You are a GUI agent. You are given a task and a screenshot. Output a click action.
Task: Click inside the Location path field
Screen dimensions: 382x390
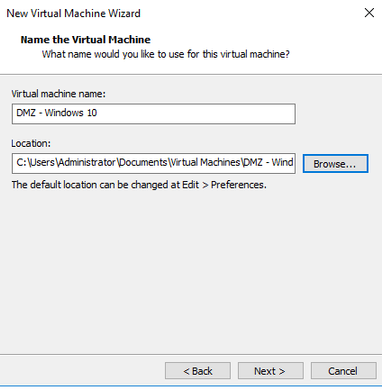tap(154, 163)
